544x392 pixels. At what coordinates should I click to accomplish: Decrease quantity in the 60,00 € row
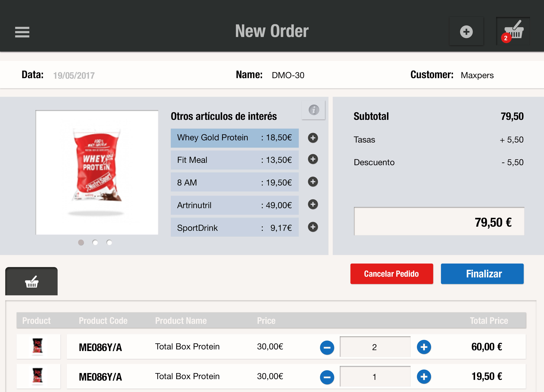[x=327, y=347]
